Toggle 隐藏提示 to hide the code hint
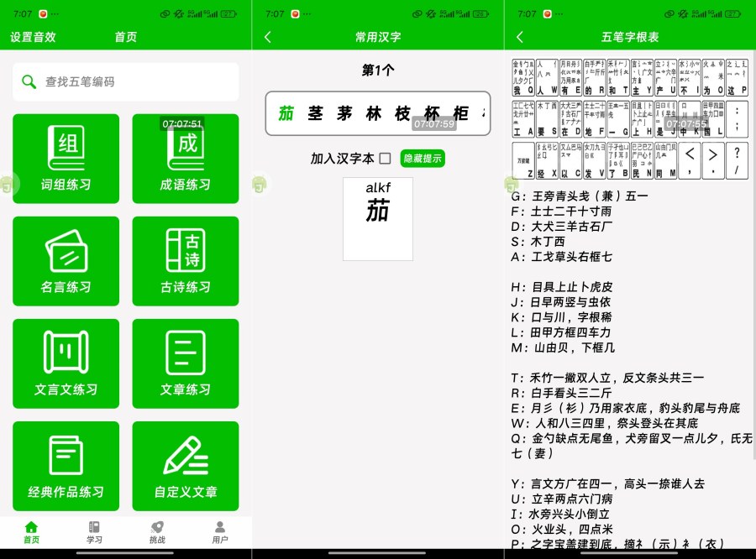Screen dimensions: 756x559 (x=422, y=159)
